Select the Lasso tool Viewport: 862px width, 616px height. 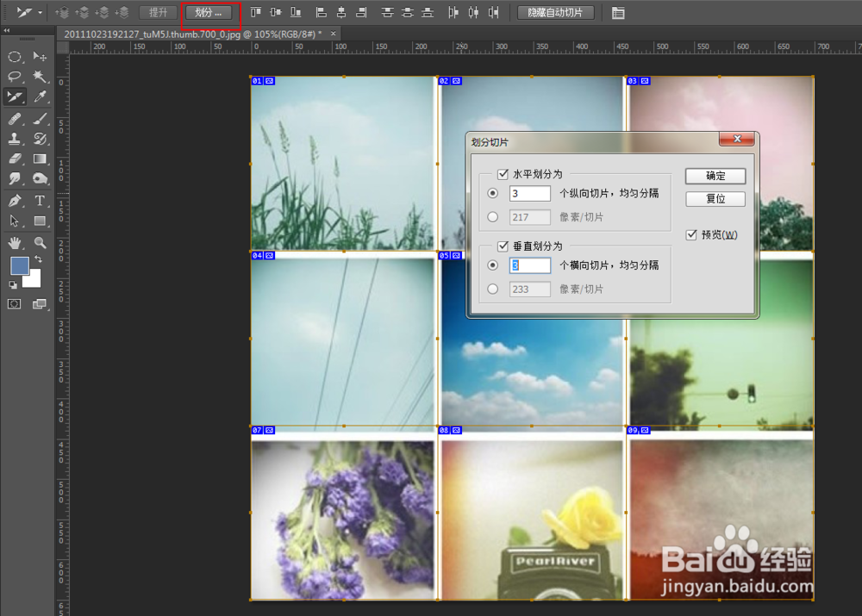pyautogui.click(x=15, y=76)
